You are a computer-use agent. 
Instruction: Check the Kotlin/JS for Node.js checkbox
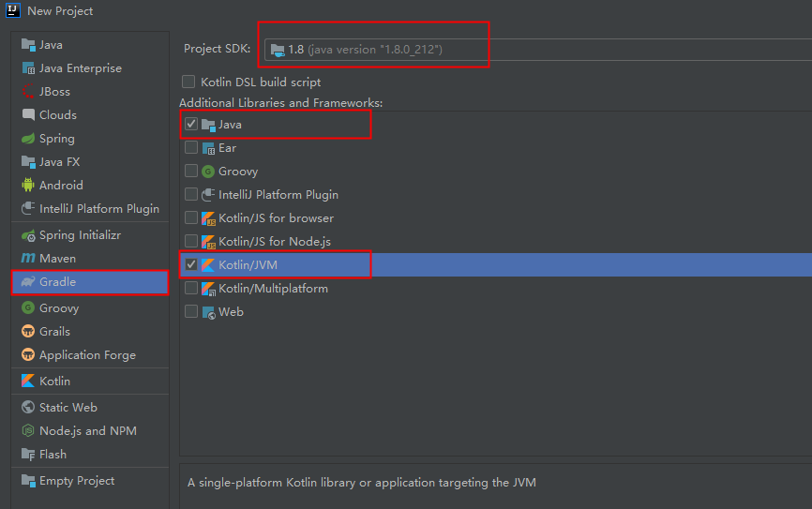[x=191, y=241]
